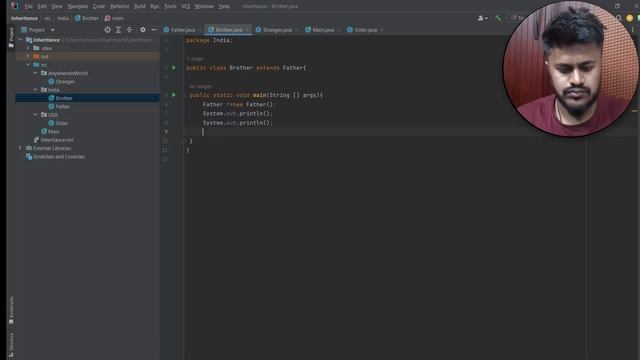Close the Main.java tab

pyautogui.click(x=339, y=30)
